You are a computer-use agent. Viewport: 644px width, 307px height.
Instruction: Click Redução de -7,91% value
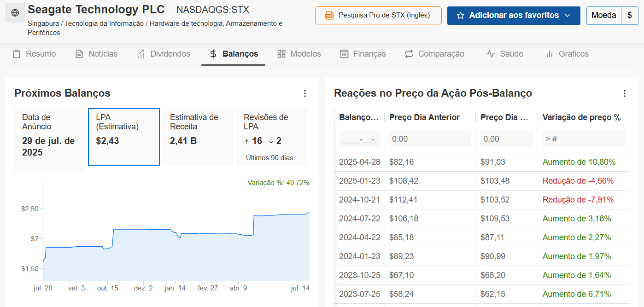pyautogui.click(x=578, y=200)
